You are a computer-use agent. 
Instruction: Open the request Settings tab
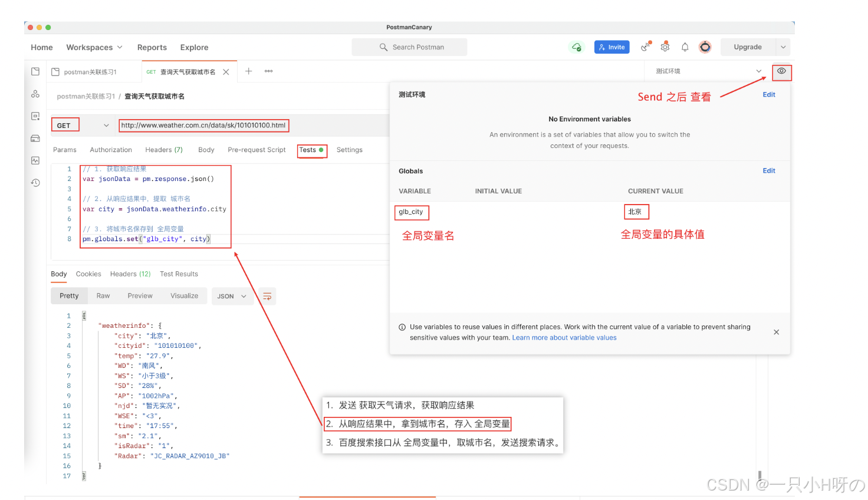(350, 150)
